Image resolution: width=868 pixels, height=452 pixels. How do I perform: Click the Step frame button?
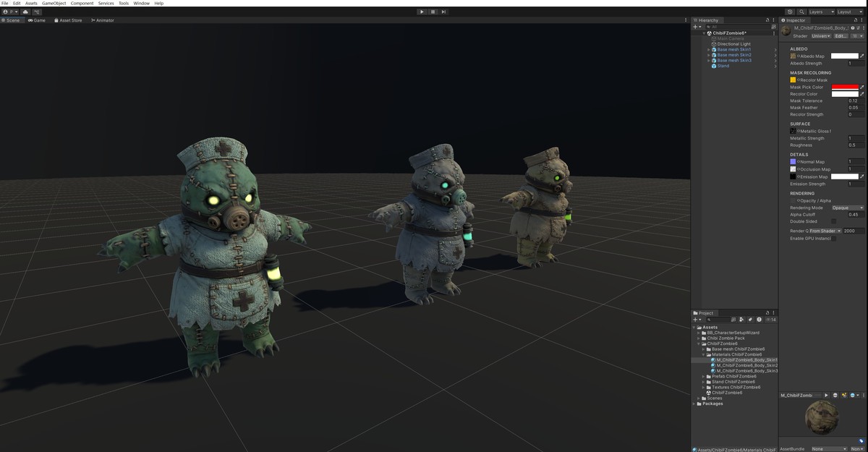pyautogui.click(x=443, y=12)
